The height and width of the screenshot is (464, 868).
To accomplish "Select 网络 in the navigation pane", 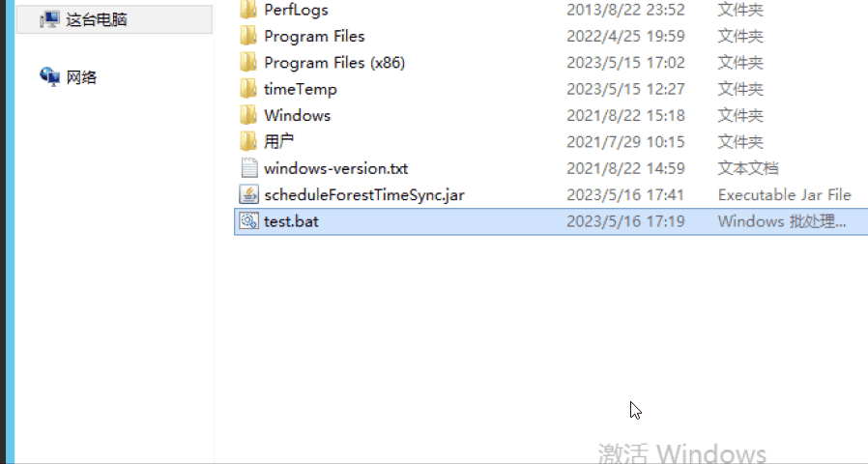I will 81,77.
